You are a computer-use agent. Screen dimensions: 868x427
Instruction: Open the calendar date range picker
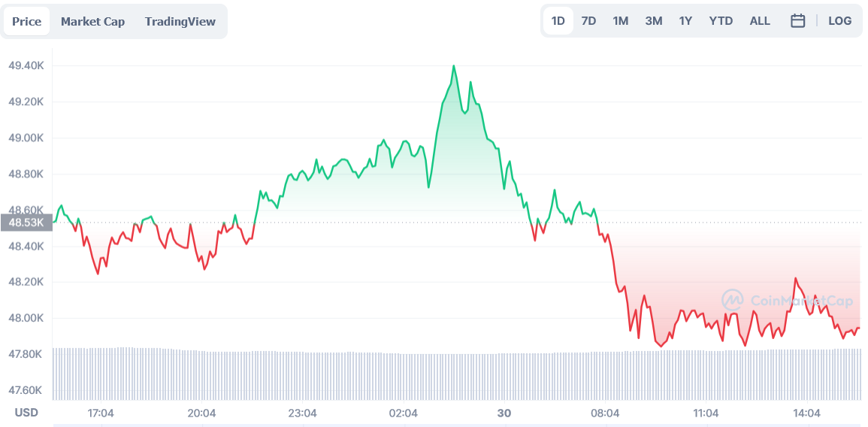797,21
